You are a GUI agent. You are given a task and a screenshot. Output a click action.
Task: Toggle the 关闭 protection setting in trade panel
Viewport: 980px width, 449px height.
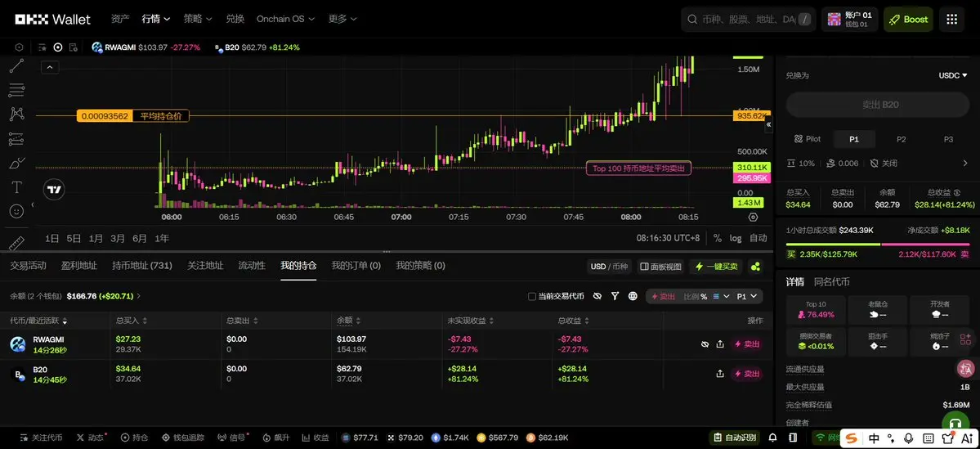pos(884,164)
